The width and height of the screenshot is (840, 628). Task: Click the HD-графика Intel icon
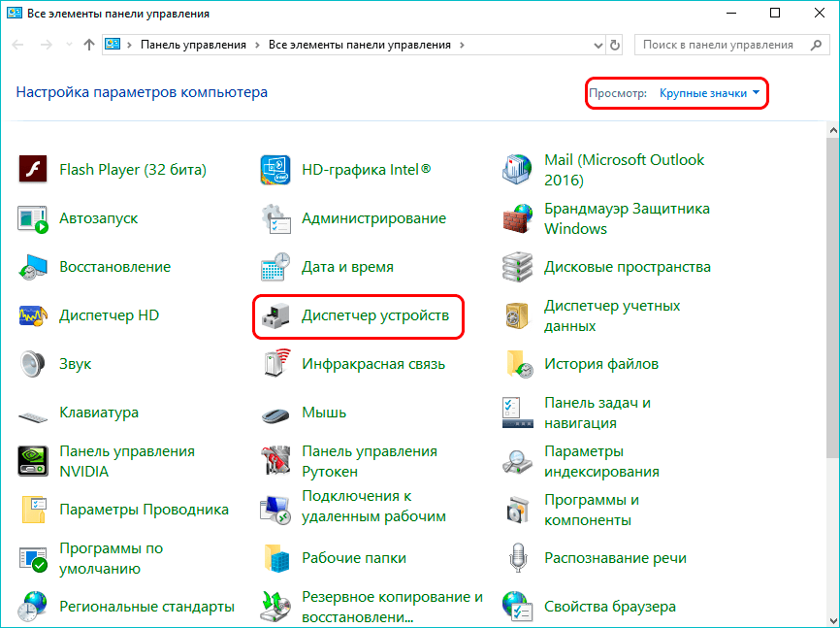275,170
